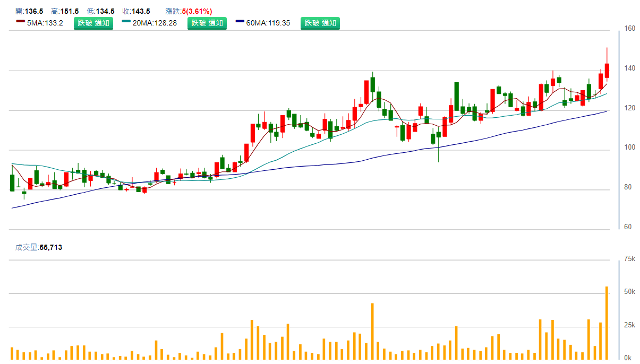Select the 20MA:128.28 legend label
This screenshot has width=640, height=364.
click(x=155, y=23)
